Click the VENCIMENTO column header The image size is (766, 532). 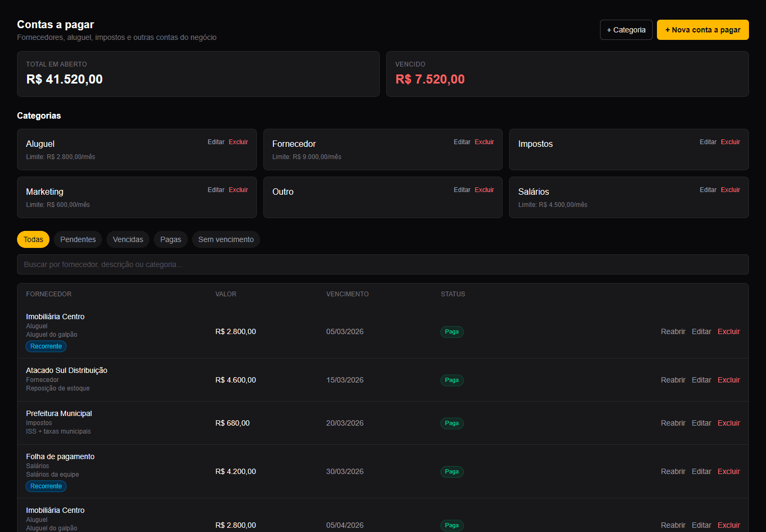347,294
